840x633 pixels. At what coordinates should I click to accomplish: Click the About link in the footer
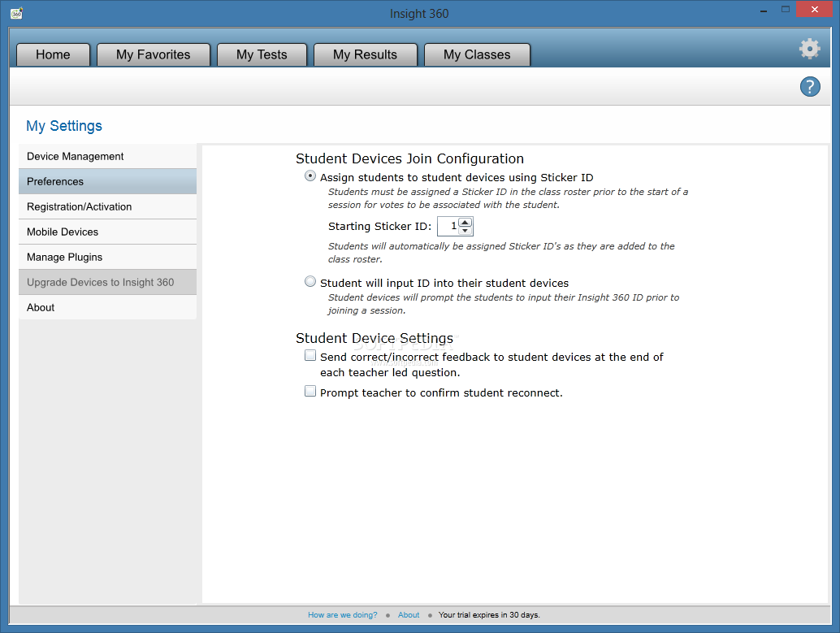pyautogui.click(x=409, y=615)
